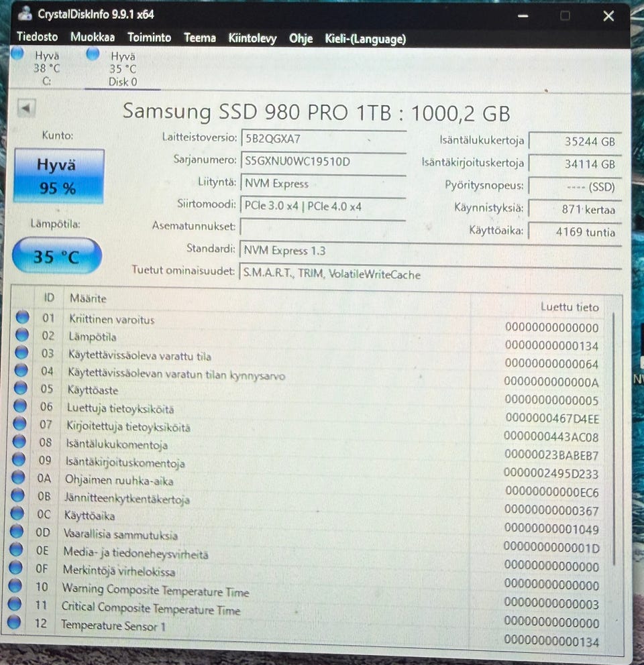Select the Luettuja tietoyksiköitä attribute text
Screen dimensions: 644x665
121,408
